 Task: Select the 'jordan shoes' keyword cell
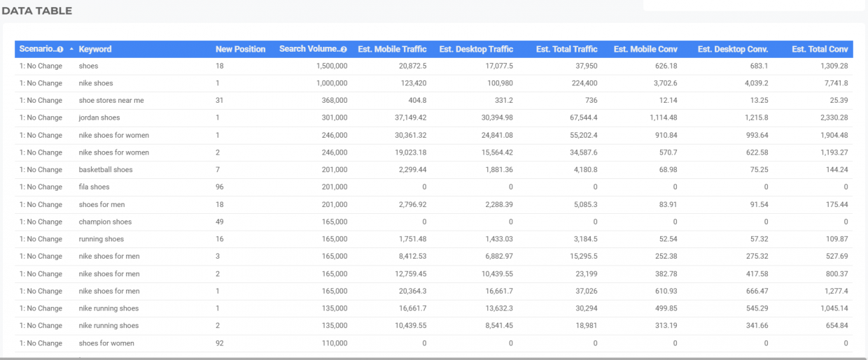(99, 117)
